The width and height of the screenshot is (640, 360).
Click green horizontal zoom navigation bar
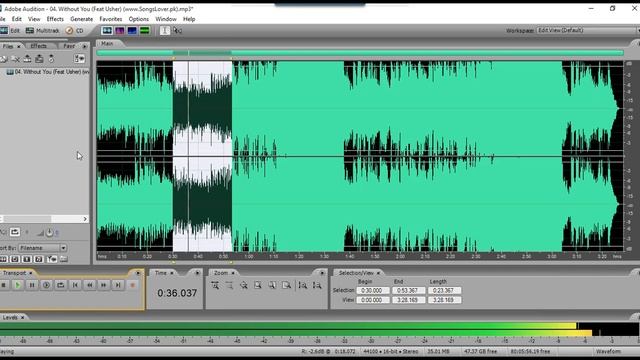tap(360, 53)
